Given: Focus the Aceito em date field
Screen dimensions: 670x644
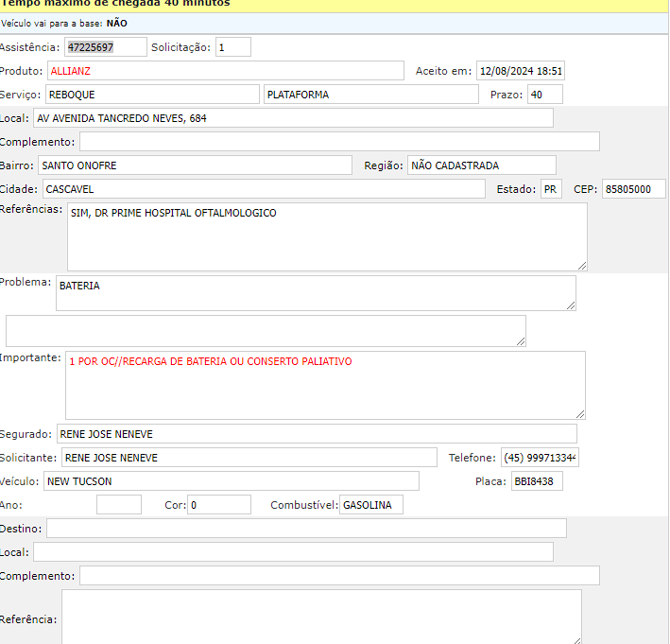Looking at the screenshot, I should tap(520, 71).
